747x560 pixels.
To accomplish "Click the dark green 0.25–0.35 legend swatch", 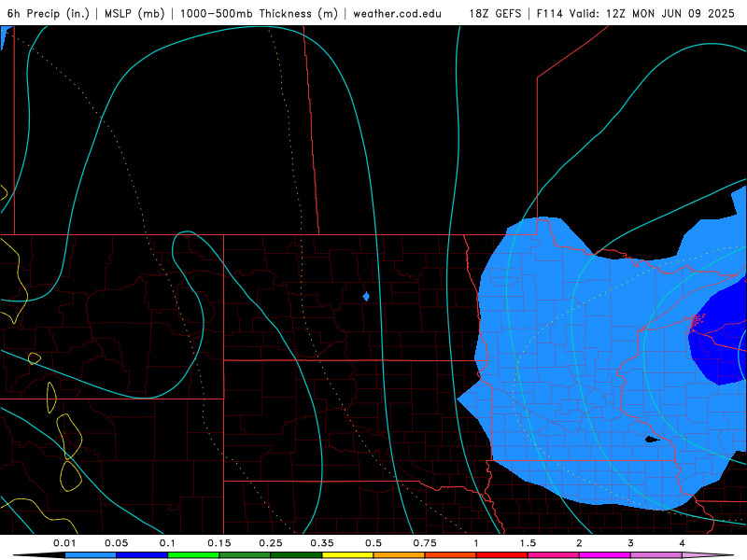I will coord(296,555).
